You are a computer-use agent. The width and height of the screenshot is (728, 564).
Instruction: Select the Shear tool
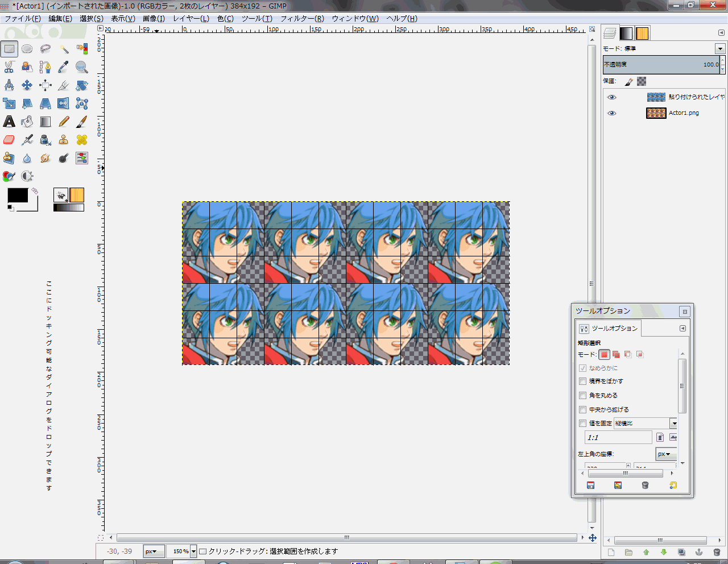[x=27, y=103]
